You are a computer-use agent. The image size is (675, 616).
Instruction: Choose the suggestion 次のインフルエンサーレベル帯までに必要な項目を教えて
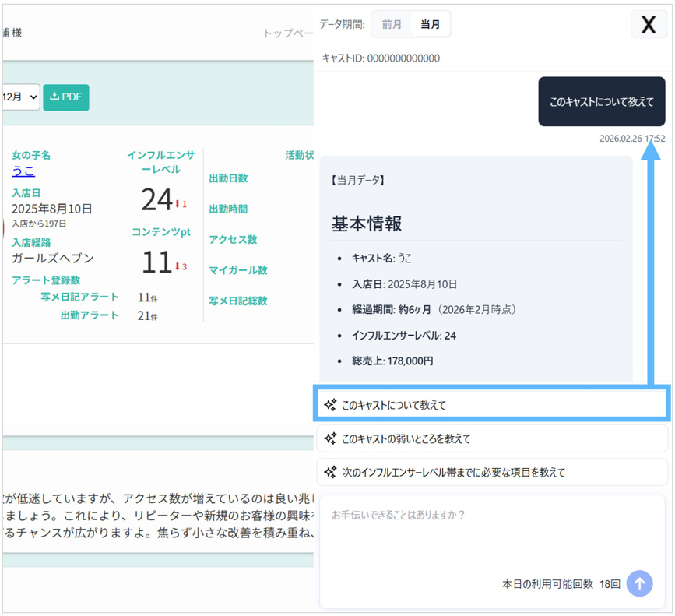coord(491,472)
